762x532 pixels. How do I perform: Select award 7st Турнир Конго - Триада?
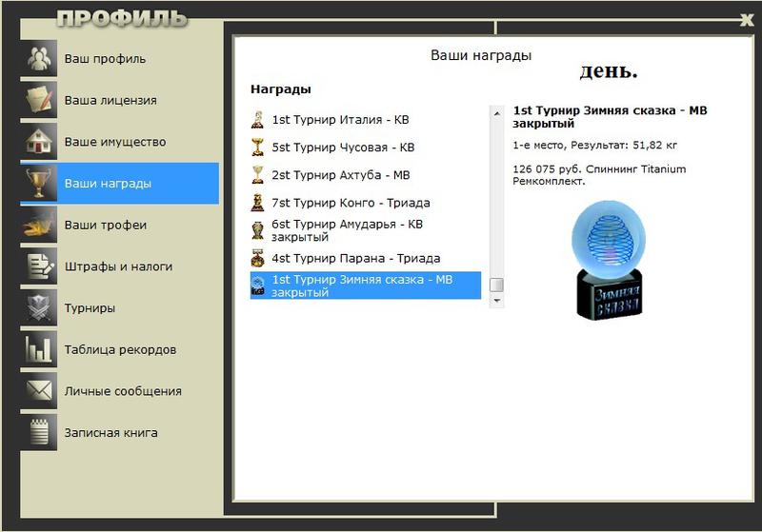366,203
